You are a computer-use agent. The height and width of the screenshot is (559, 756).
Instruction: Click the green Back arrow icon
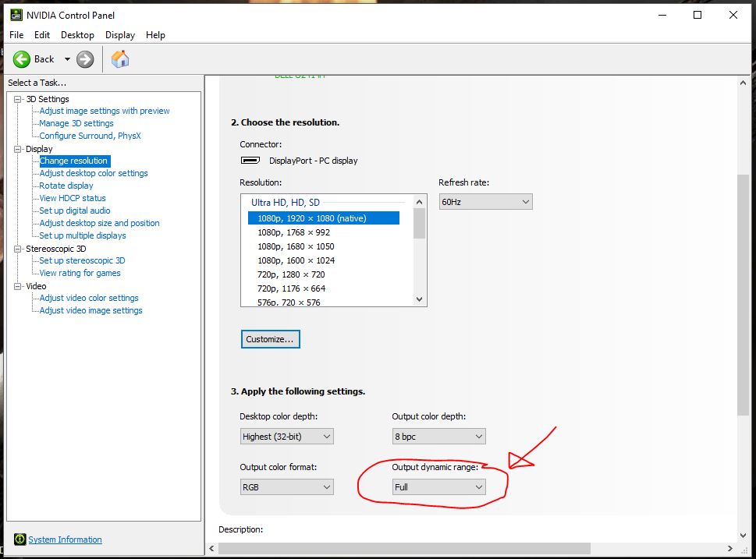[21, 59]
